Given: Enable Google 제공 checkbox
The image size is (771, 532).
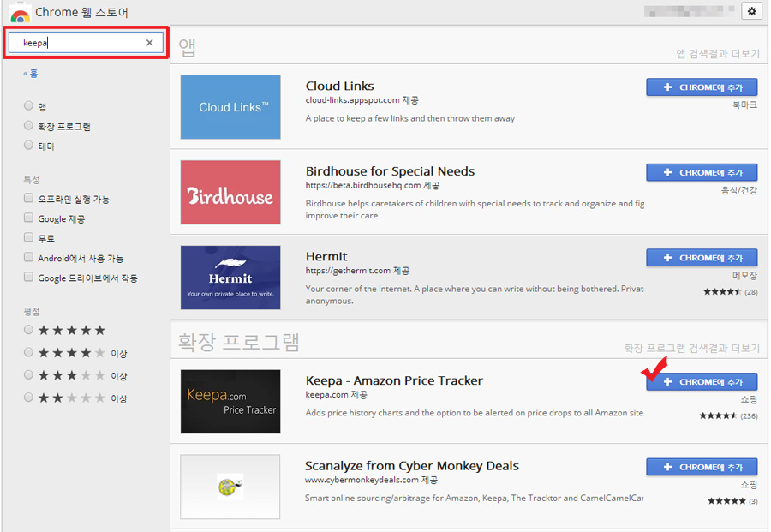Looking at the screenshot, I should pos(28,218).
